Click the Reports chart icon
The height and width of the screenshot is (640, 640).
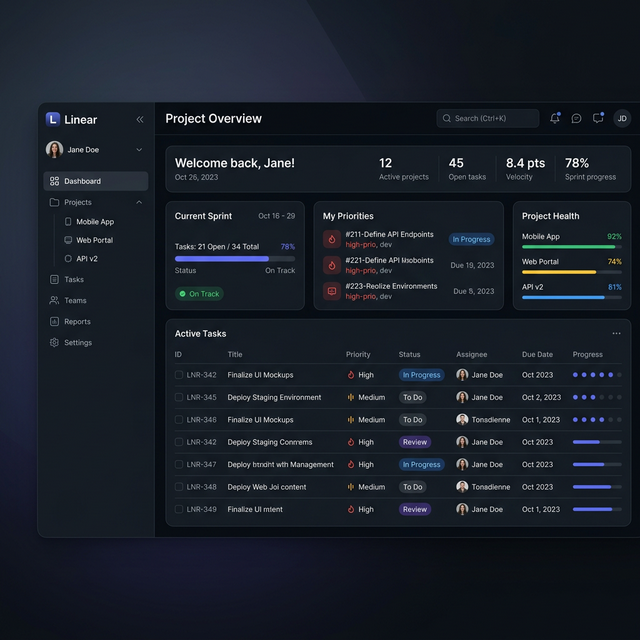54,322
